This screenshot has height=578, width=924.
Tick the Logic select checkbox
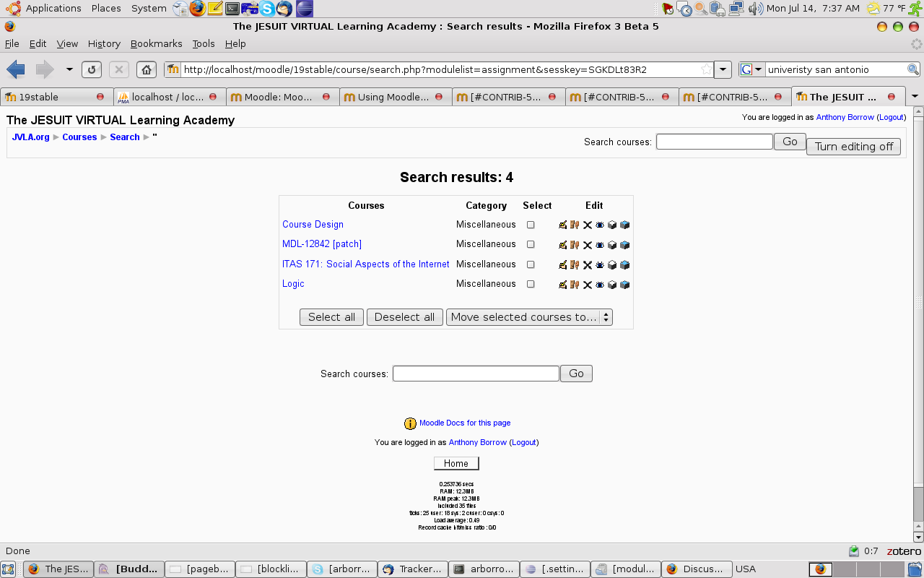point(531,284)
